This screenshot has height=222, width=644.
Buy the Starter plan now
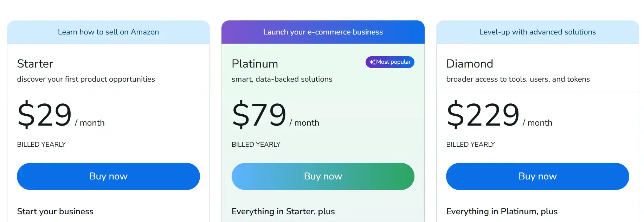[108, 176]
